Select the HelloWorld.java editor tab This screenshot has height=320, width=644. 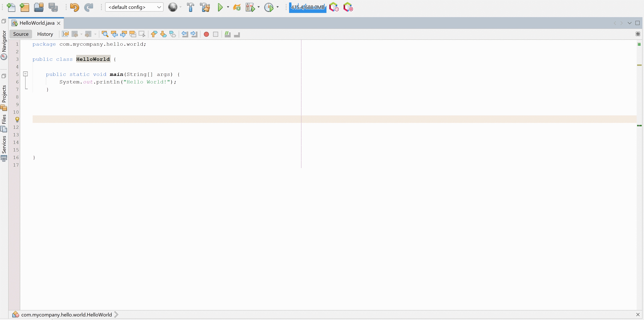coord(37,23)
